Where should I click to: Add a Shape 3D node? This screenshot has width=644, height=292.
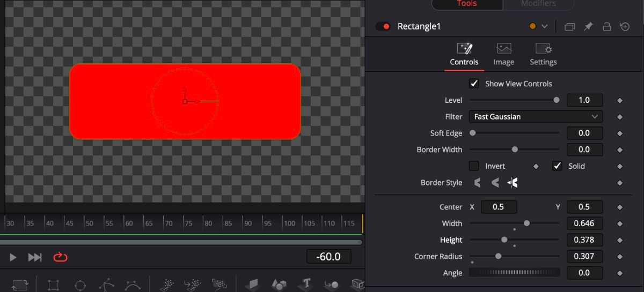[279, 284]
